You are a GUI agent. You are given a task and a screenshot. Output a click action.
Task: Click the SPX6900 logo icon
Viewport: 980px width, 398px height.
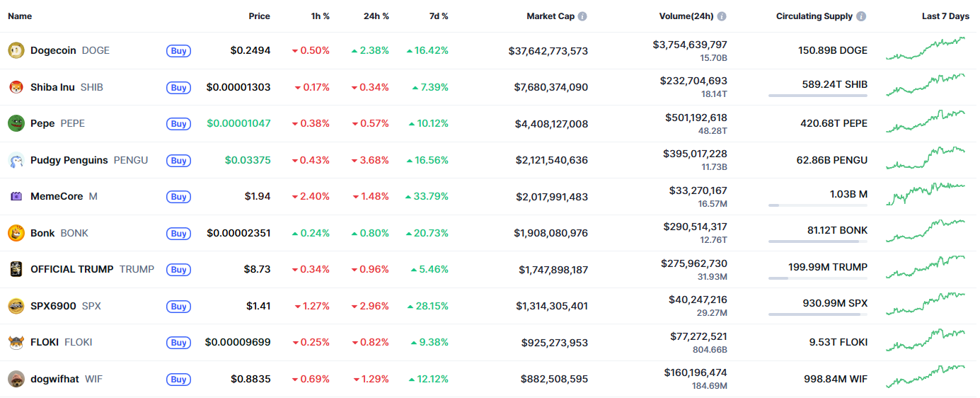tap(16, 306)
